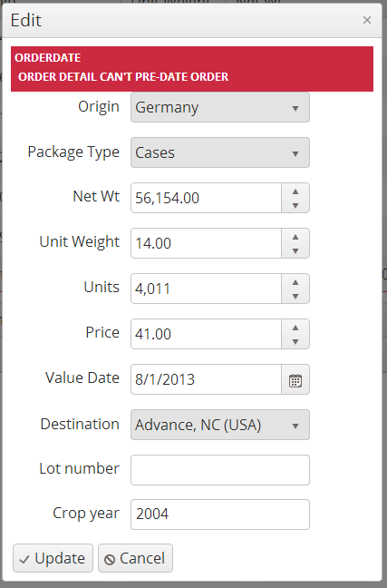Screen dimensions: 387x588
Task: Open Value Date calendar picker
Action: (x=295, y=380)
